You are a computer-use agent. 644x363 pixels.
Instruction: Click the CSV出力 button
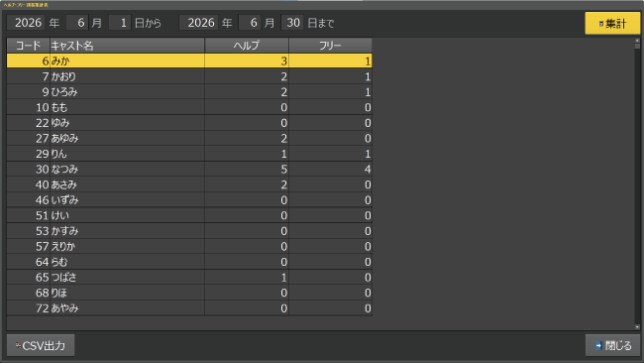41,345
